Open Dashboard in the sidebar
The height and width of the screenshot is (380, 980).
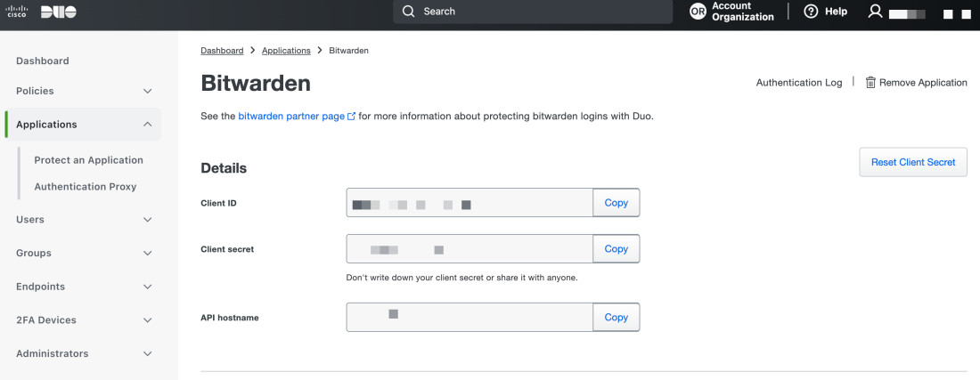(42, 61)
